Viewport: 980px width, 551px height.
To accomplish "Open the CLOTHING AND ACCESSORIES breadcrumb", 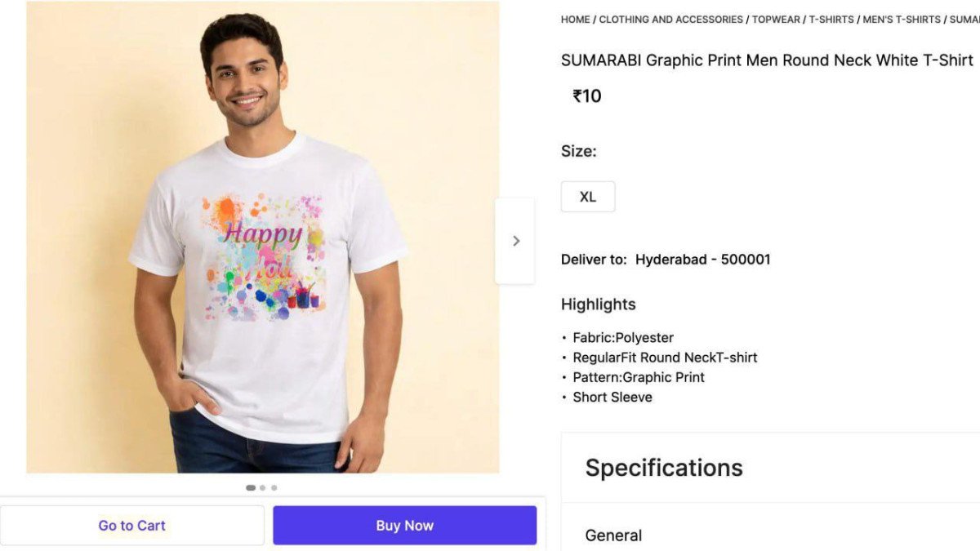I will point(670,20).
